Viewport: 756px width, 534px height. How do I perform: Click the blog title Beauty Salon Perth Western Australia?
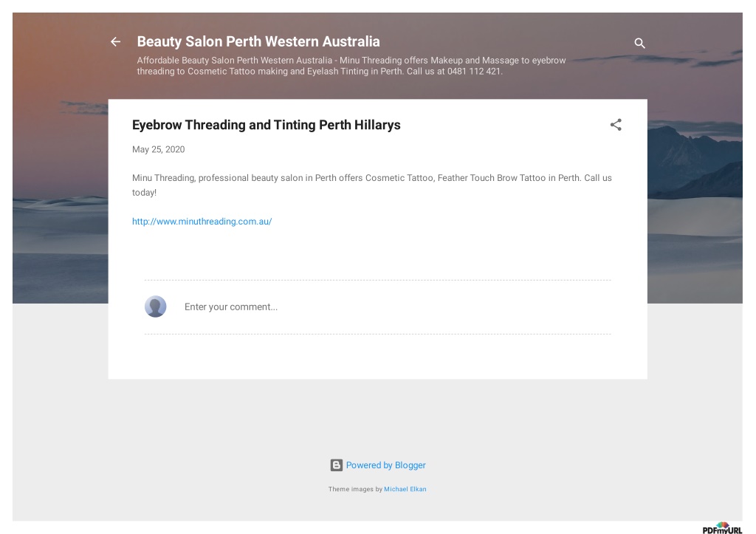pyautogui.click(x=258, y=41)
